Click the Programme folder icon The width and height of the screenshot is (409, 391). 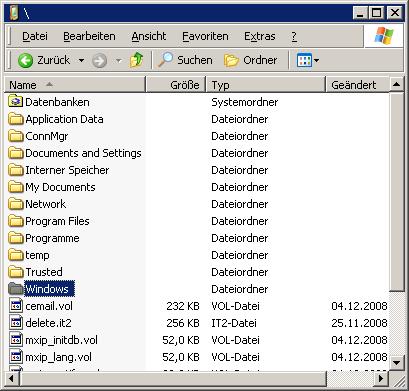pyautogui.click(x=15, y=238)
